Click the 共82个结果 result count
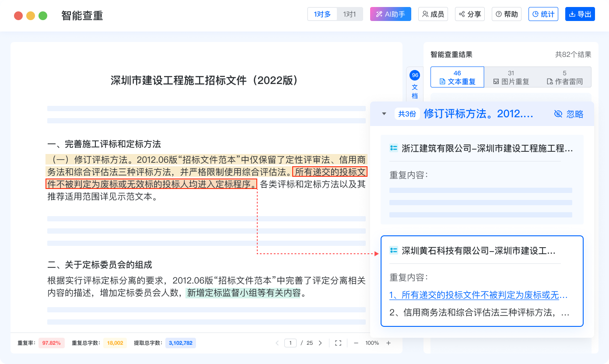 click(573, 55)
